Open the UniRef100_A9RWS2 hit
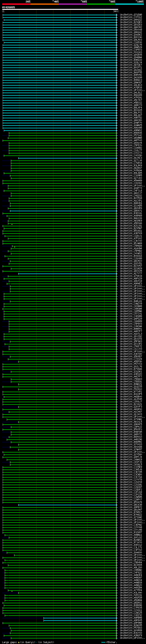The height and width of the screenshot is (644, 146). pyautogui.click(x=131, y=130)
